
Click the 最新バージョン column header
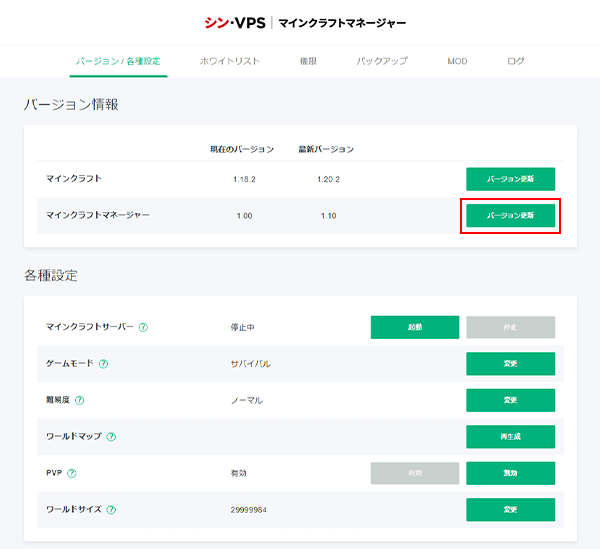click(326, 149)
